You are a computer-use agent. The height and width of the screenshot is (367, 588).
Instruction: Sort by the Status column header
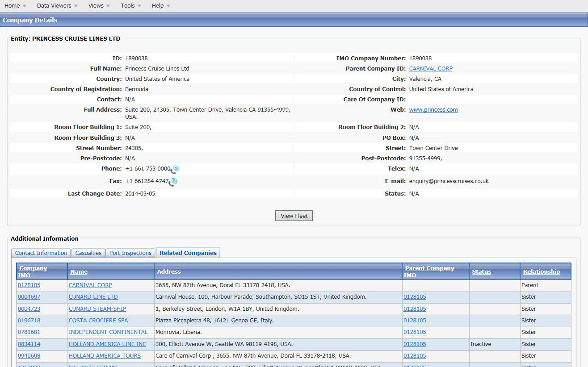(x=482, y=272)
